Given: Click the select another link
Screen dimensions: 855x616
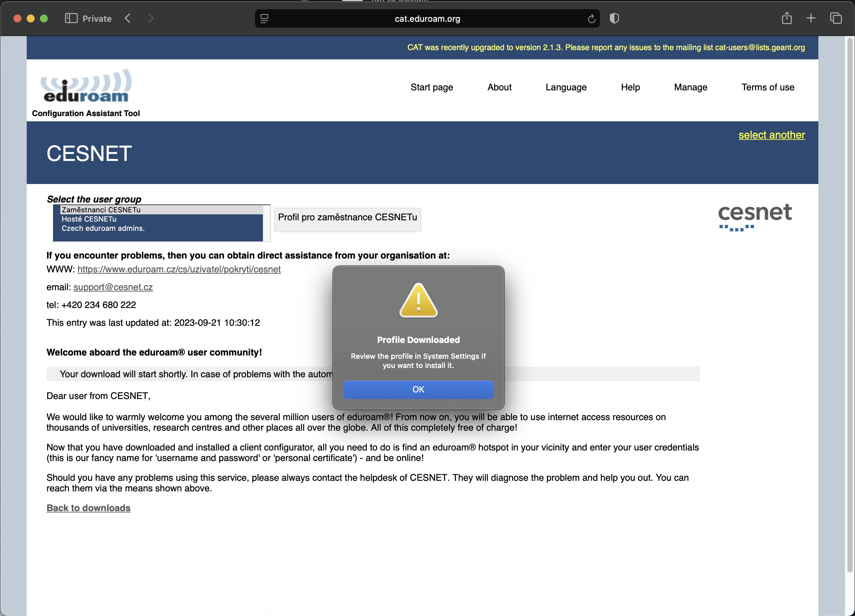Looking at the screenshot, I should tap(771, 135).
